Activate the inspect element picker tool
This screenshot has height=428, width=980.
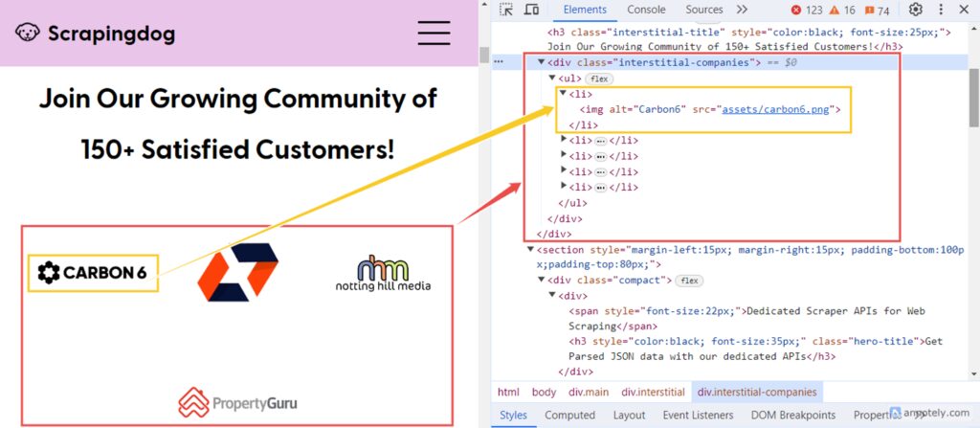click(507, 10)
